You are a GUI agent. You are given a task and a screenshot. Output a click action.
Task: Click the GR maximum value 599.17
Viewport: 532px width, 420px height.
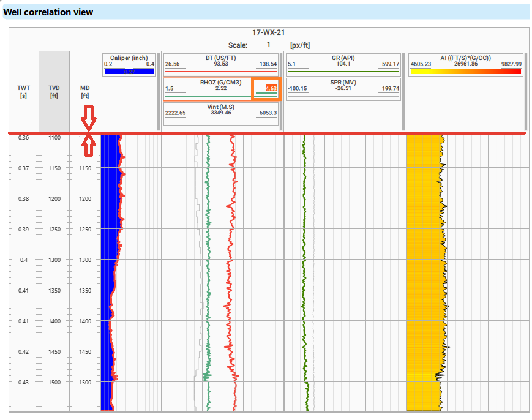pyautogui.click(x=390, y=64)
